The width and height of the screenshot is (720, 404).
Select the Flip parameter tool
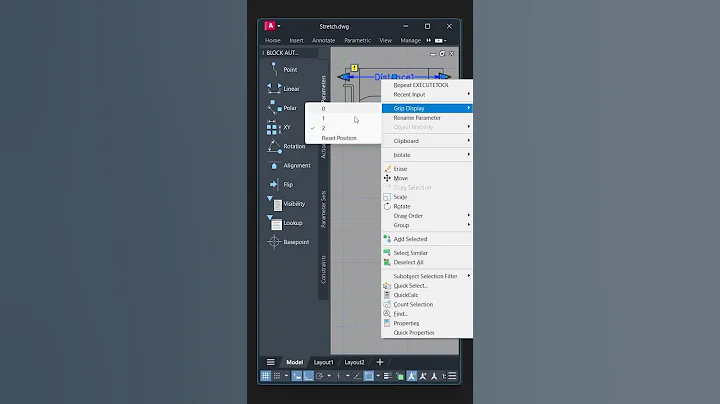point(283,185)
